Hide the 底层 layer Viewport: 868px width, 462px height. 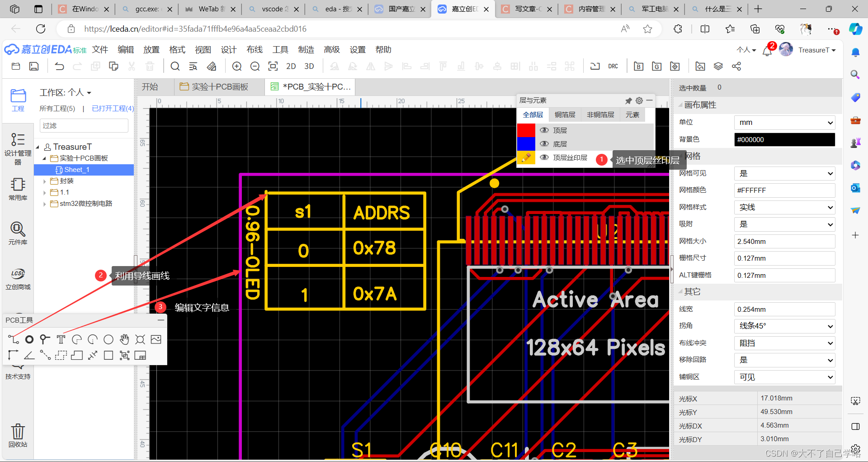(544, 143)
